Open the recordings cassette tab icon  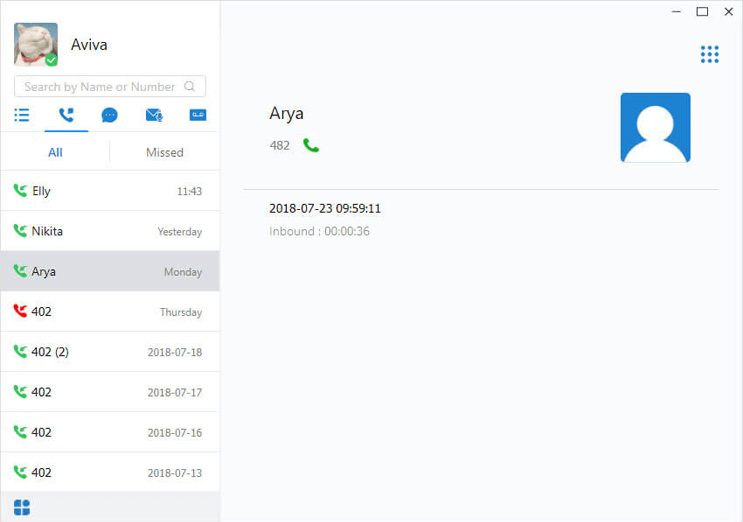(198, 115)
